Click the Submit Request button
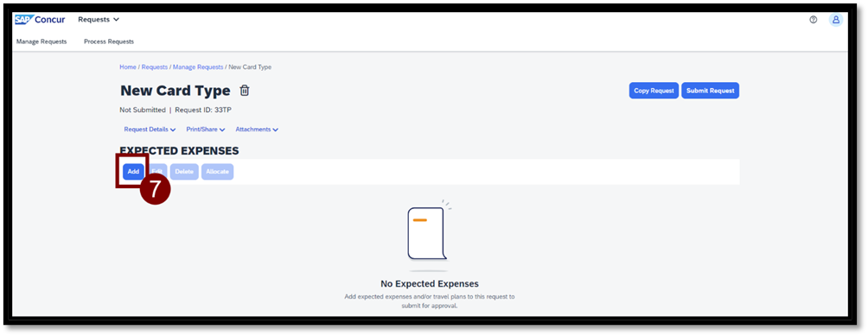This screenshot has height=336, width=868. (x=711, y=91)
